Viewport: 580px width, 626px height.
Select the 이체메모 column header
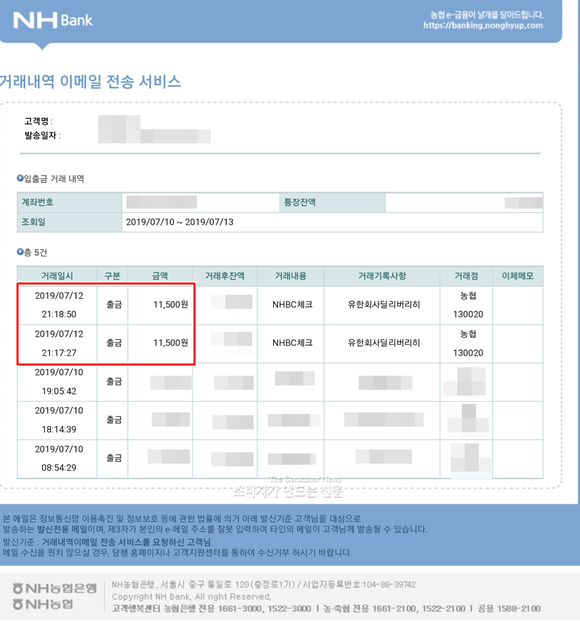pyautogui.click(x=518, y=276)
